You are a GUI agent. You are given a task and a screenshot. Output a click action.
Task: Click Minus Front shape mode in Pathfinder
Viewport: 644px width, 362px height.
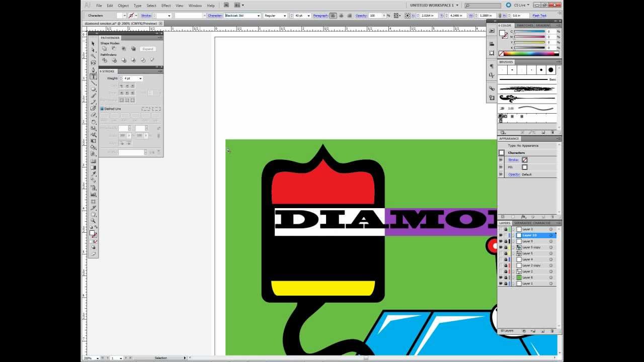pos(114,49)
